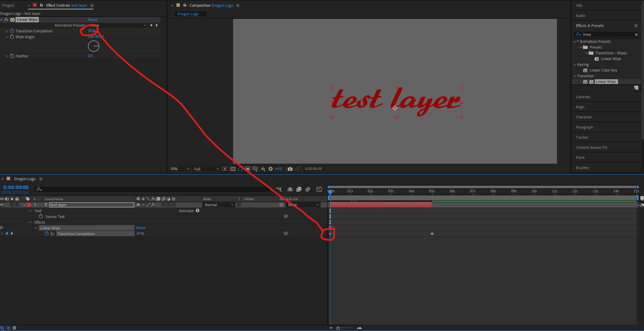Select the keyframe marker near 05s
Screen dimensions: 644x331
pos(432,233)
